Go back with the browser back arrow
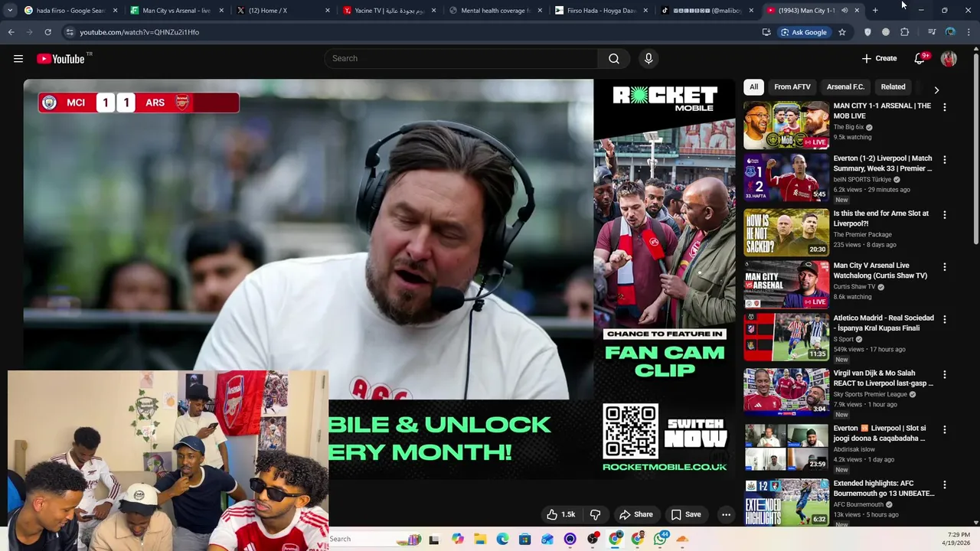Screen dimensions: 980x551 (11, 32)
